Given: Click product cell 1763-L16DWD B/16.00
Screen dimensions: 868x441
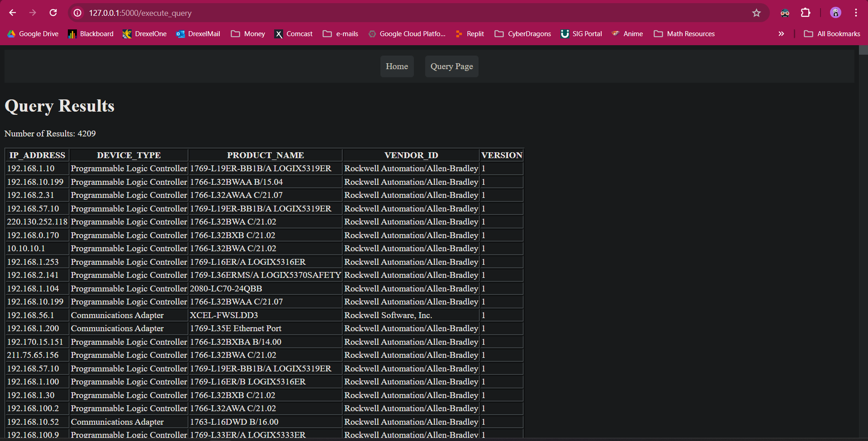Looking at the screenshot, I should pyautogui.click(x=266, y=422).
